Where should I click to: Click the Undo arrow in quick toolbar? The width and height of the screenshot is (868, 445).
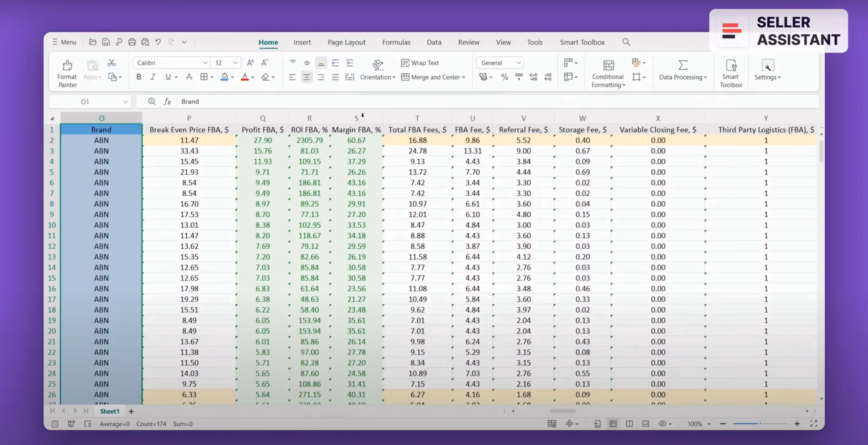(158, 42)
